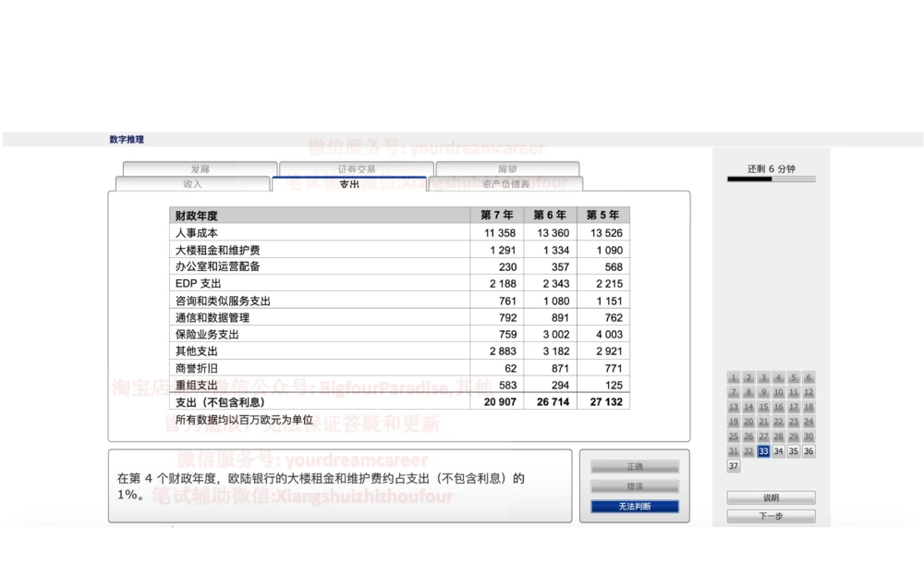This screenshot has width=924, height=578.
Task: Go to question 12
Action: point(807,392)
